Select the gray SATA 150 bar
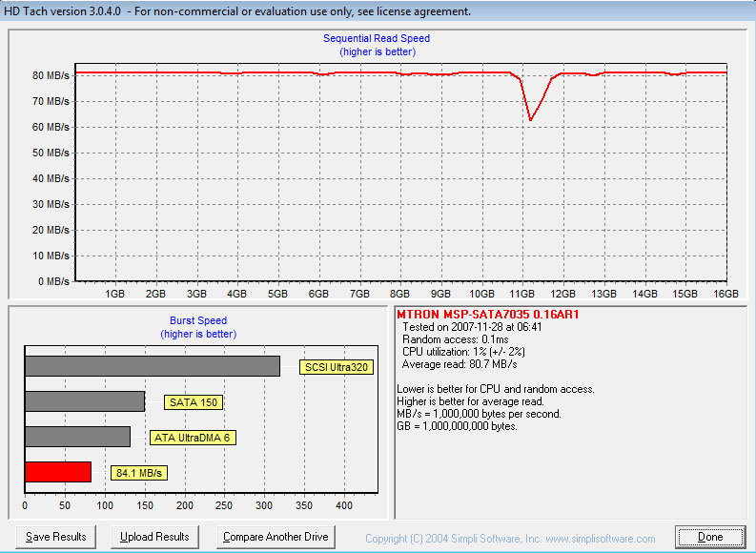This screenshot has width=756, height=553. pyautogui.click(x=84, y=401)
